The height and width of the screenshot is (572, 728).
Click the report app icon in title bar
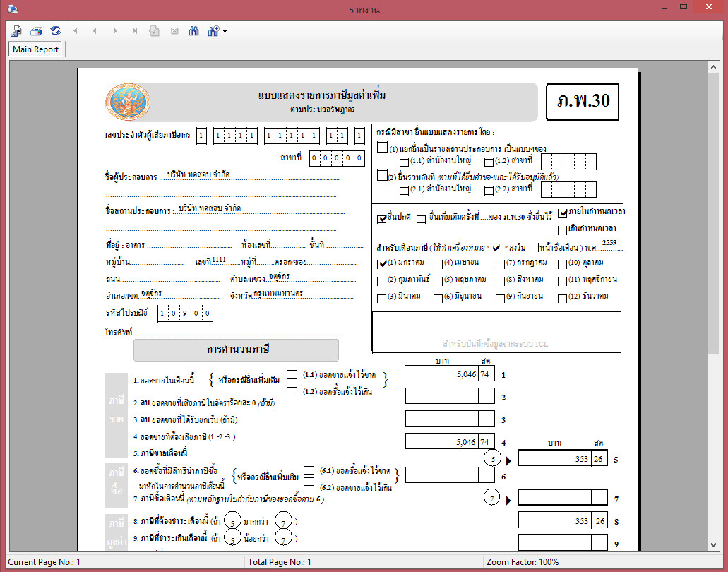[13, 8]
